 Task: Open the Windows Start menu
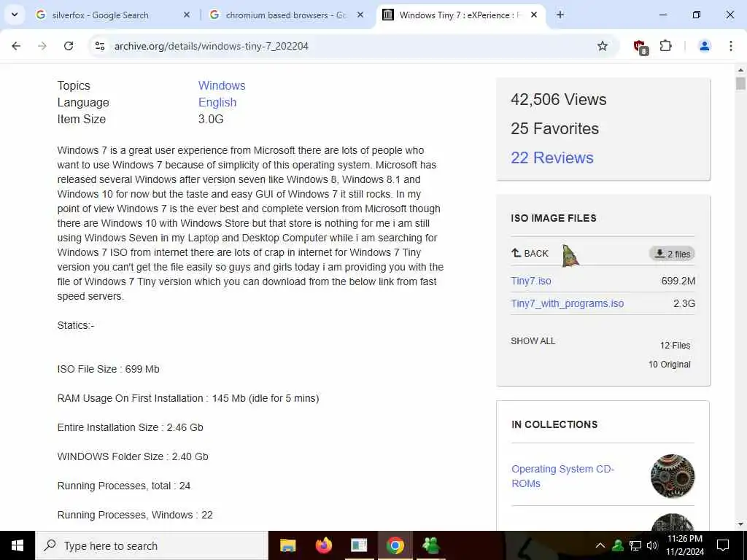[18, 545]
